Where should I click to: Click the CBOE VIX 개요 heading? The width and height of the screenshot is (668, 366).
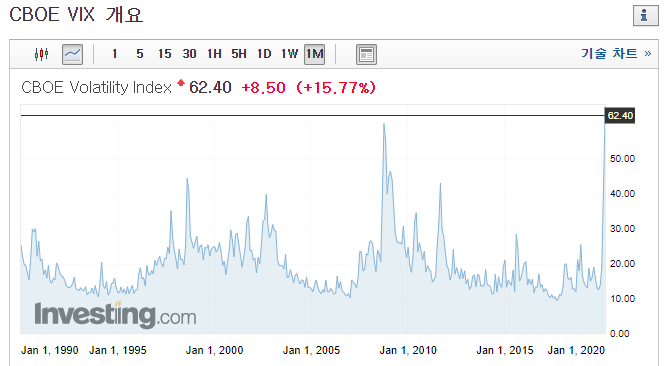[76, 15]
